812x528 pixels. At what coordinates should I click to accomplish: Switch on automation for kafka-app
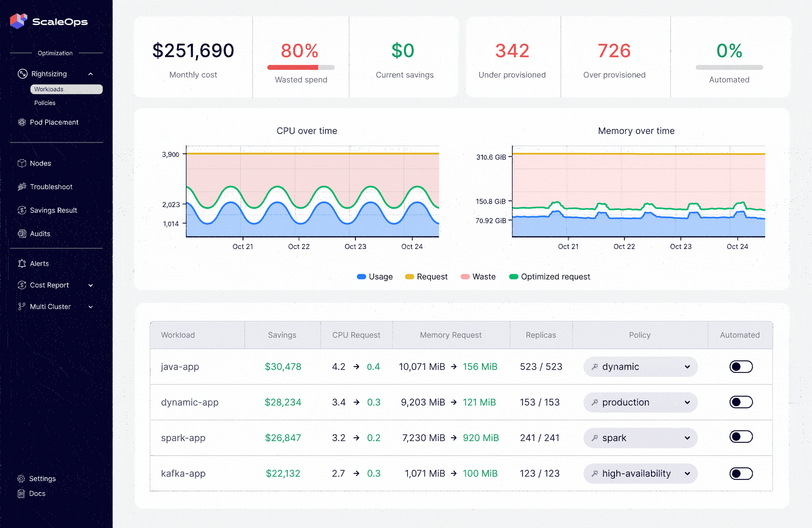[741, 473]
